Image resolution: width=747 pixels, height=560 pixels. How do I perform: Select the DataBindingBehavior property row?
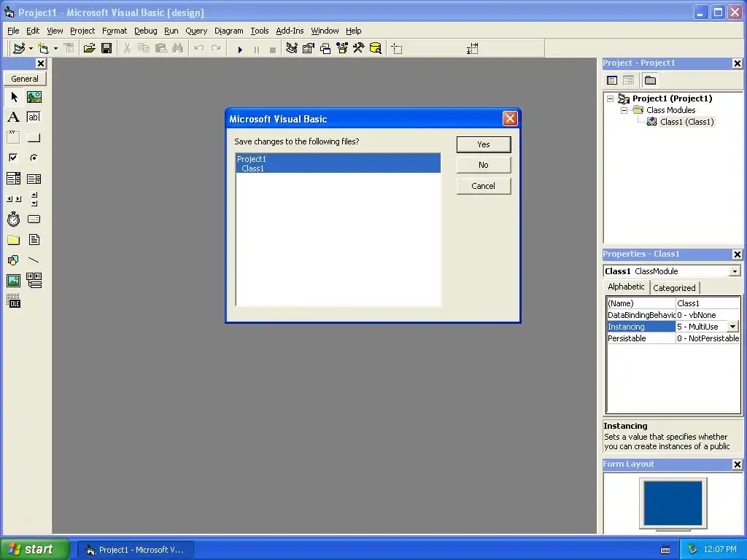pos(673,315)
